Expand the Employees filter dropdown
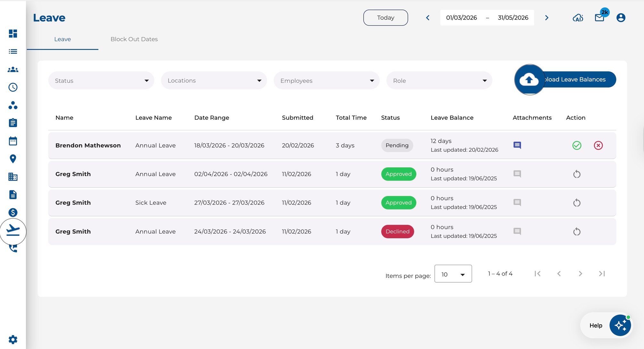 [x=327, y=81]
